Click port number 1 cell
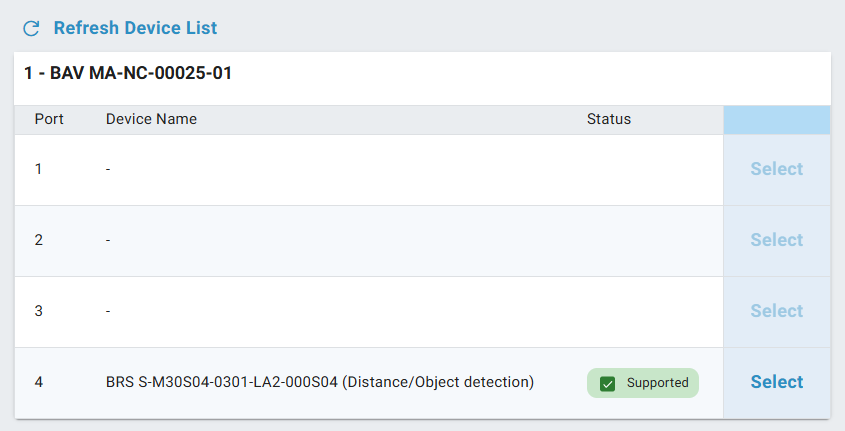This screenshot has height=431, width=845. pyautogui.click(x=39, y=169)
